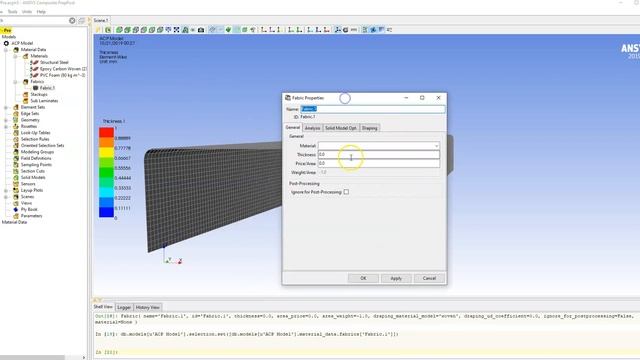Click the PVC Foam material icon

[x=35, y=76]
